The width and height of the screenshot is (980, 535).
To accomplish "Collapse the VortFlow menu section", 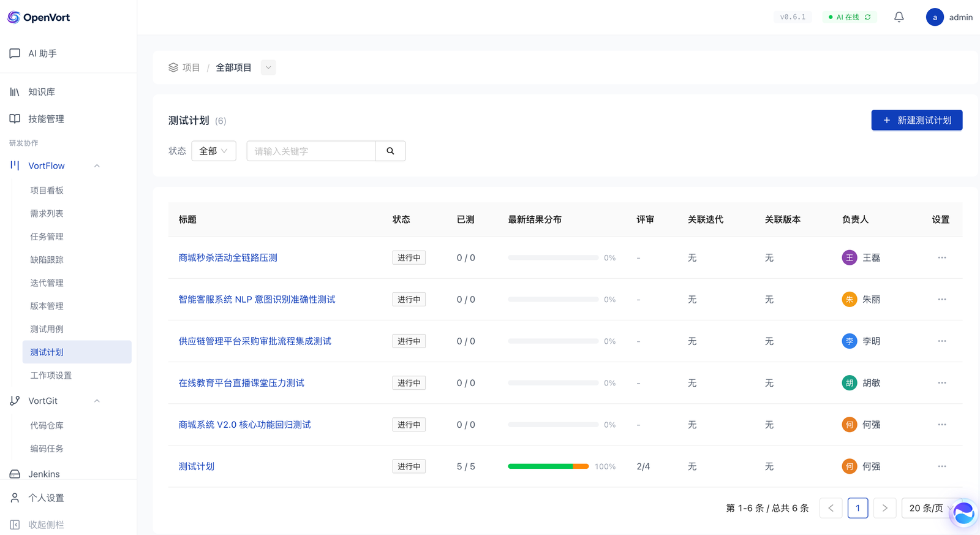I will tap(97, 166).
